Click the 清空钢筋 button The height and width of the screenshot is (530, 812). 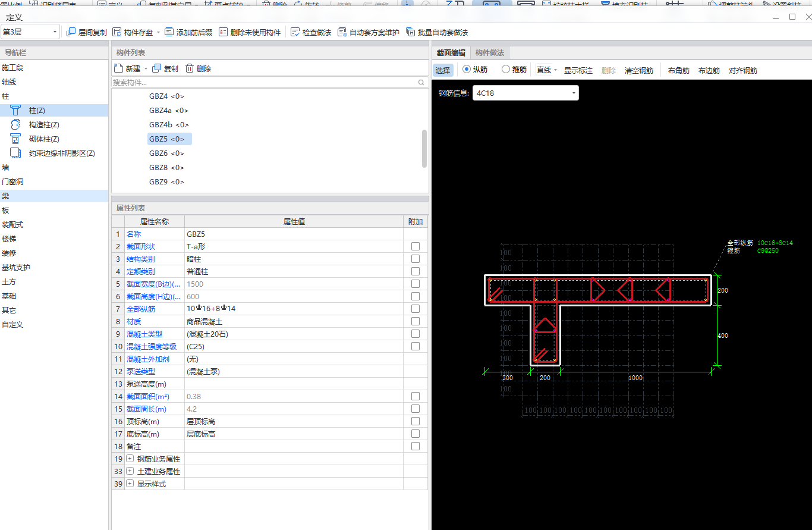pyautogui.click(x=639, y=70)
